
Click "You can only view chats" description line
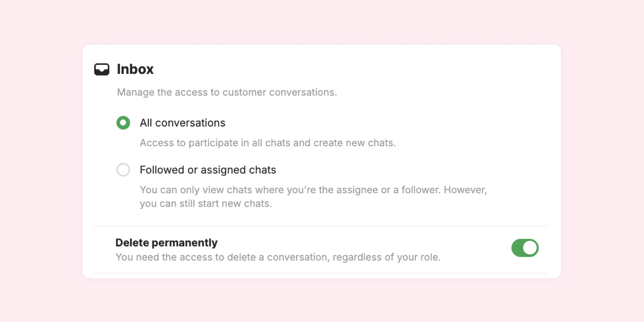[x=313, y=190]
